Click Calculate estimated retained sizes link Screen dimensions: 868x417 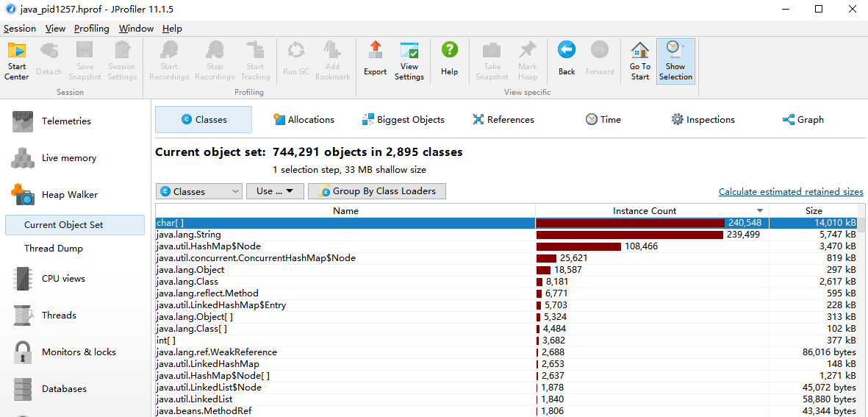point(791,192)
